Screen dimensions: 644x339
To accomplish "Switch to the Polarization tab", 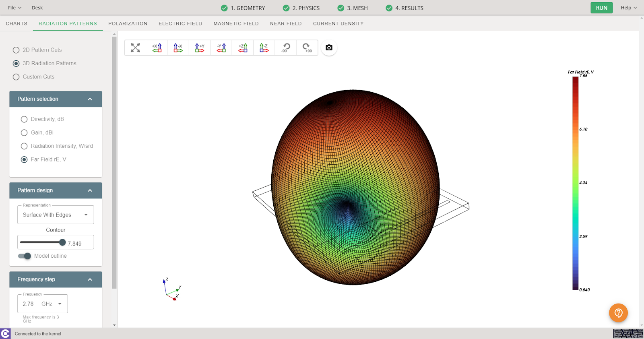I will pyautogui.click(x=128, y=23).
